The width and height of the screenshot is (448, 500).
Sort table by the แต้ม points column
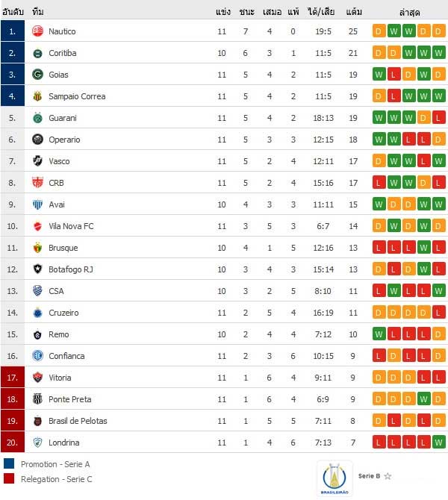coord(354,12)
